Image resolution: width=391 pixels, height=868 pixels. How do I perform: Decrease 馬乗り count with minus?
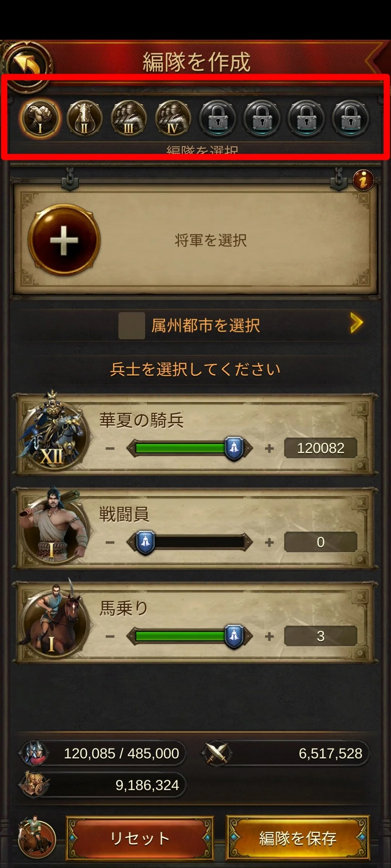(x=110, y=636)
